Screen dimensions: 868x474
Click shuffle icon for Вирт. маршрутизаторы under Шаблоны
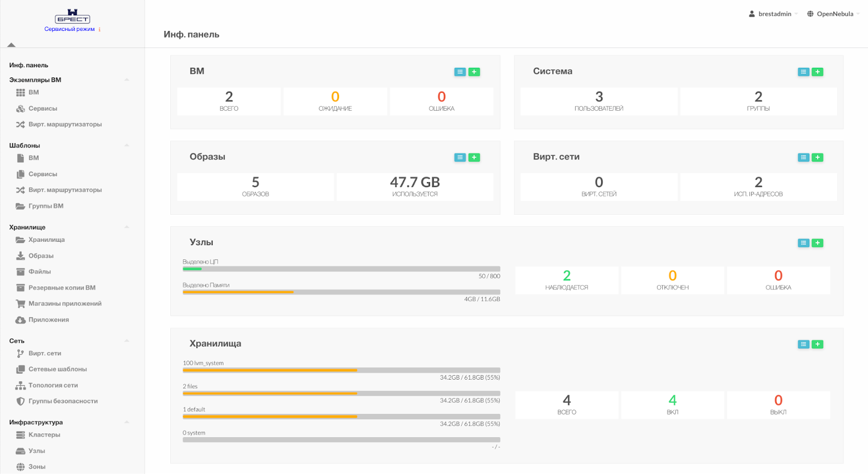(x=21, y=190)
